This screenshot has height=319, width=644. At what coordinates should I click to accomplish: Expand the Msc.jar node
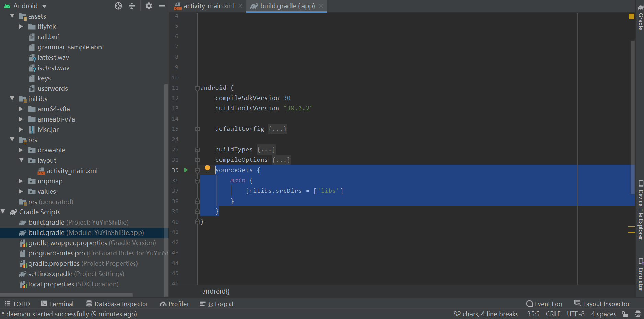21,129
